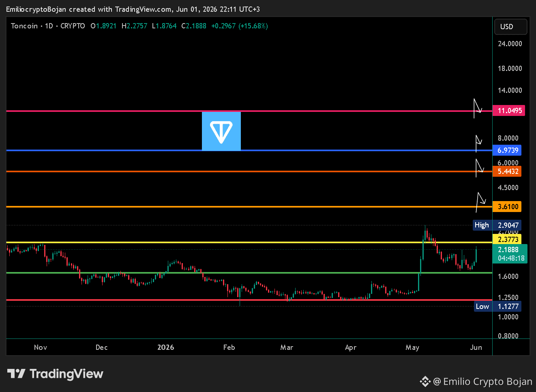Select the blue 6.9739 price label
The image size is (536, 392).
507,150
